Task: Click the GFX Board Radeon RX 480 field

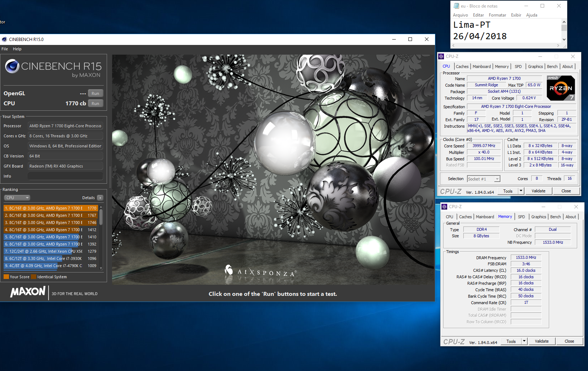Action: pos(65,166)
